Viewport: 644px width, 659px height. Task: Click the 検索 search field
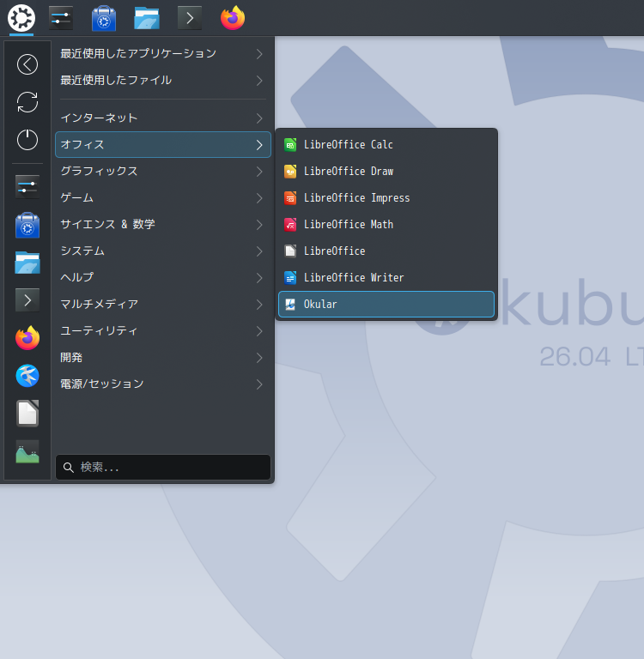tap(163, 467)
